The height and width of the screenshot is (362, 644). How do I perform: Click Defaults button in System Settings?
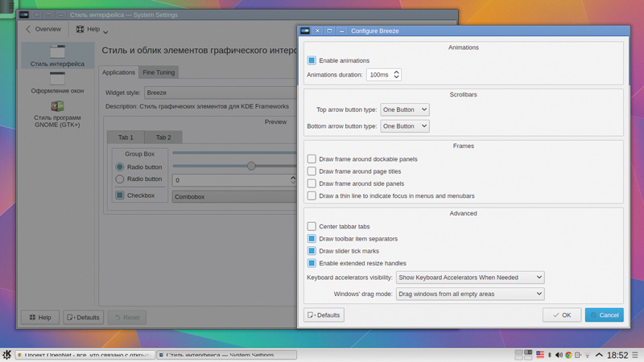coord(84,317)
